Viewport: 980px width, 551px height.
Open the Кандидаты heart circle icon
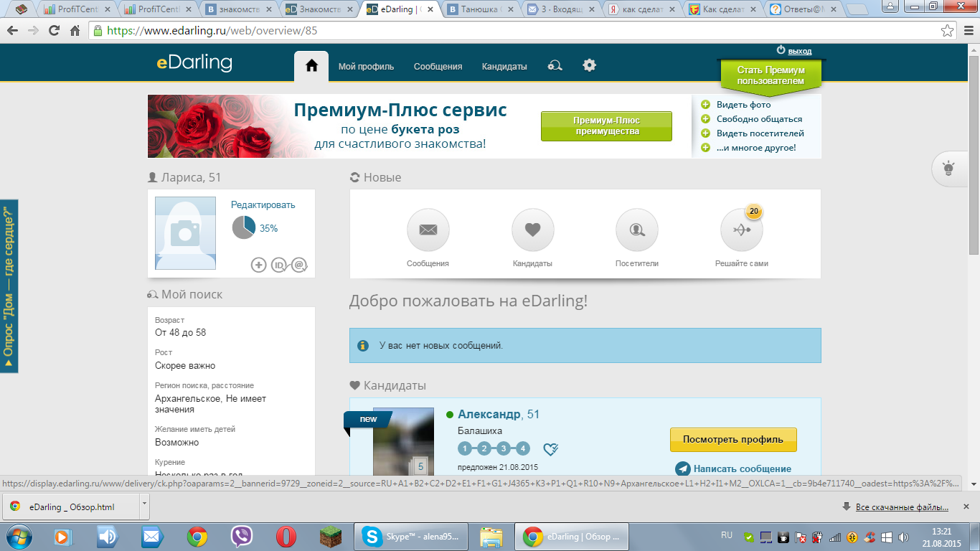[532, 230]
